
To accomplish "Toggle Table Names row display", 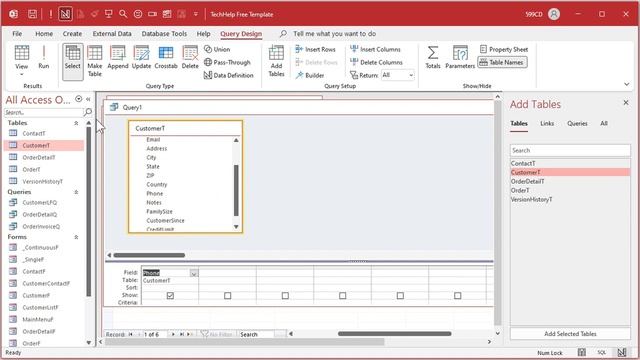I will 502,62.
